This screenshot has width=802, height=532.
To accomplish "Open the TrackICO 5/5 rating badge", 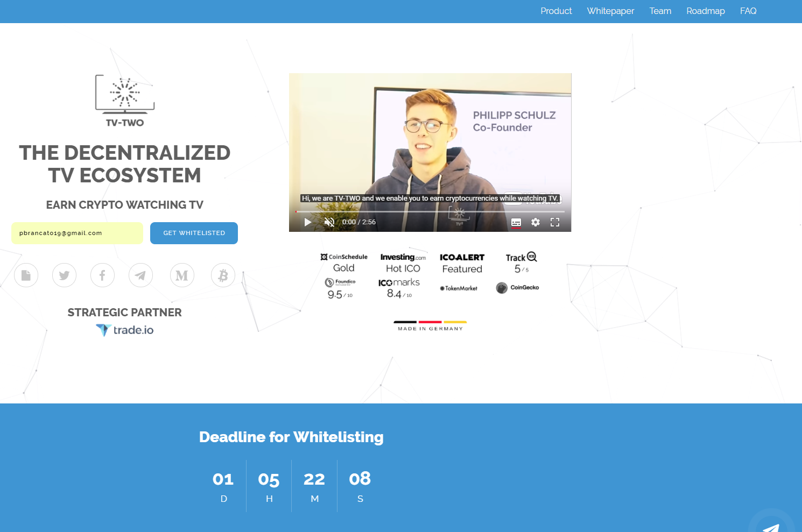I will point(521,263).
